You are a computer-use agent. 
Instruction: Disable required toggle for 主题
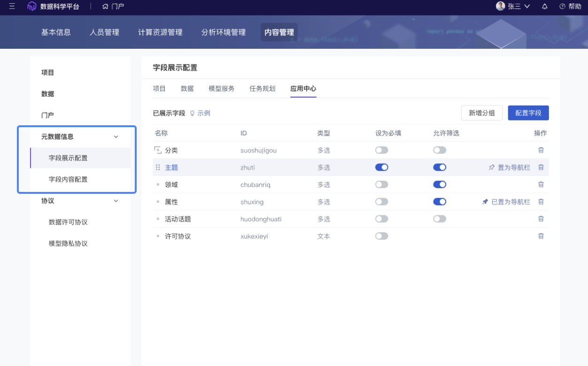click(x=381, y=168)
